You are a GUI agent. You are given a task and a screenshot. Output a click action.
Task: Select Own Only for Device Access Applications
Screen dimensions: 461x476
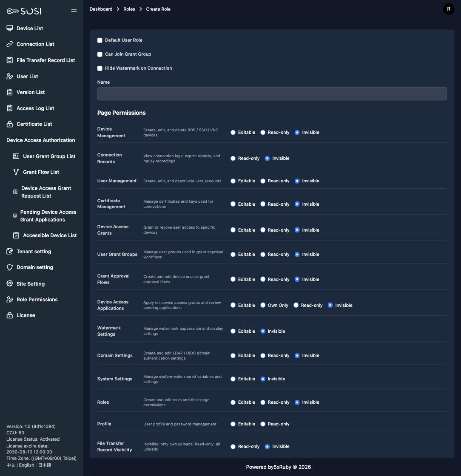click(263, 306)
